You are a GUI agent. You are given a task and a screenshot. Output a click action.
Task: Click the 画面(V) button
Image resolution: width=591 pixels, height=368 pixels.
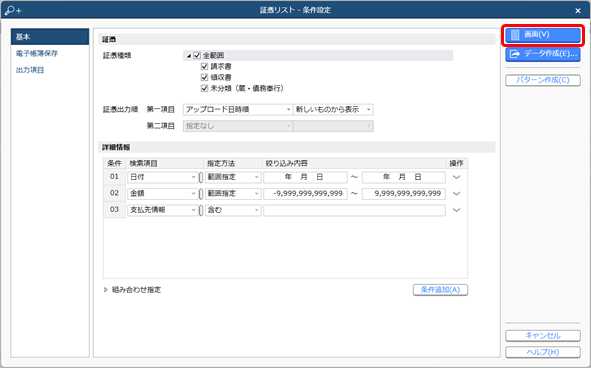point(543,35)
